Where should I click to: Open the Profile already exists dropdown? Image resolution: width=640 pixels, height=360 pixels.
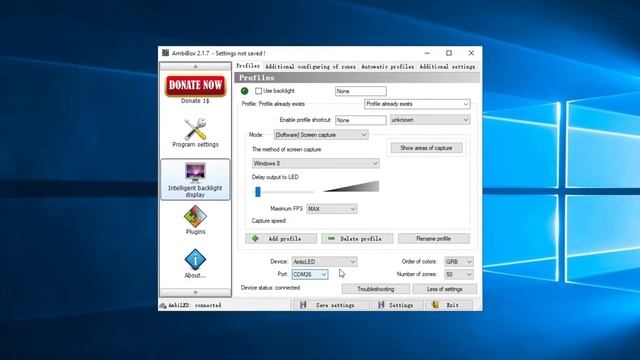pos(417,104)
